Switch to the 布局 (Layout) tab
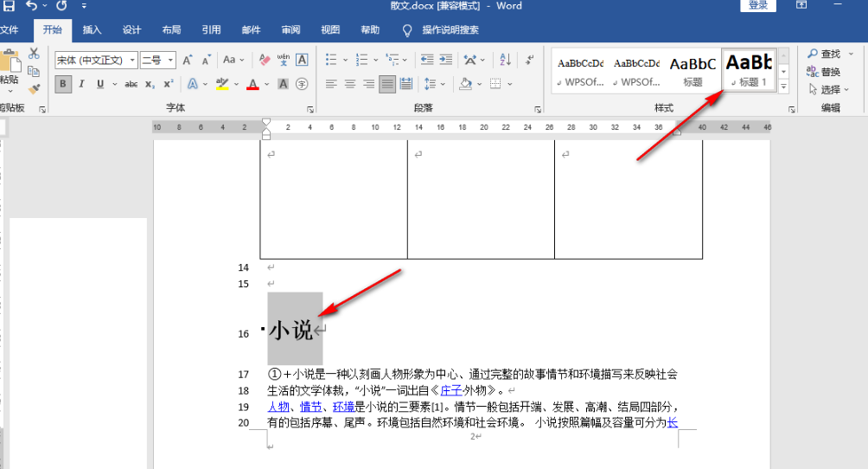This screenshot has width=868, height=469. pos(171,30)
